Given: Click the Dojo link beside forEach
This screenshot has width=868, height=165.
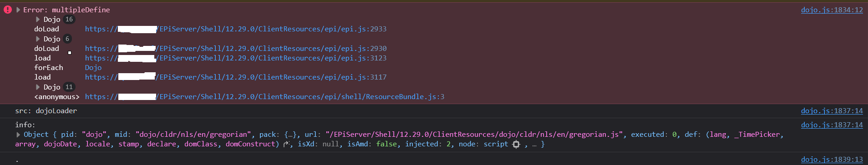Looking at the screenshot, I should pos(93,68).
